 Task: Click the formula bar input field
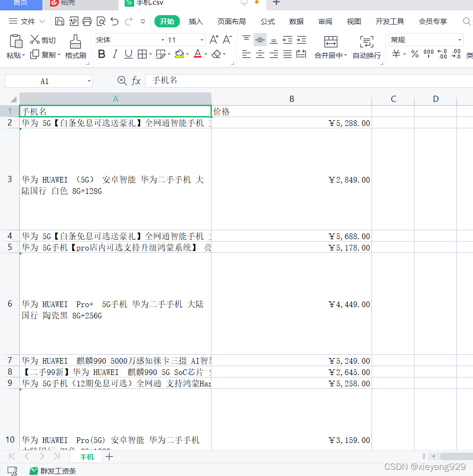pyautogui.click(x=309, y=81)
